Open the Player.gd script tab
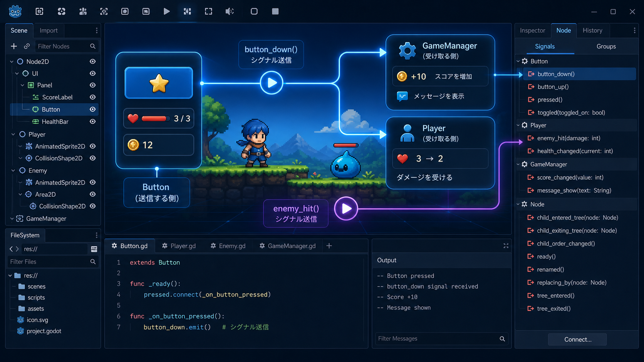The image size is (644, 362). (179, 246)
